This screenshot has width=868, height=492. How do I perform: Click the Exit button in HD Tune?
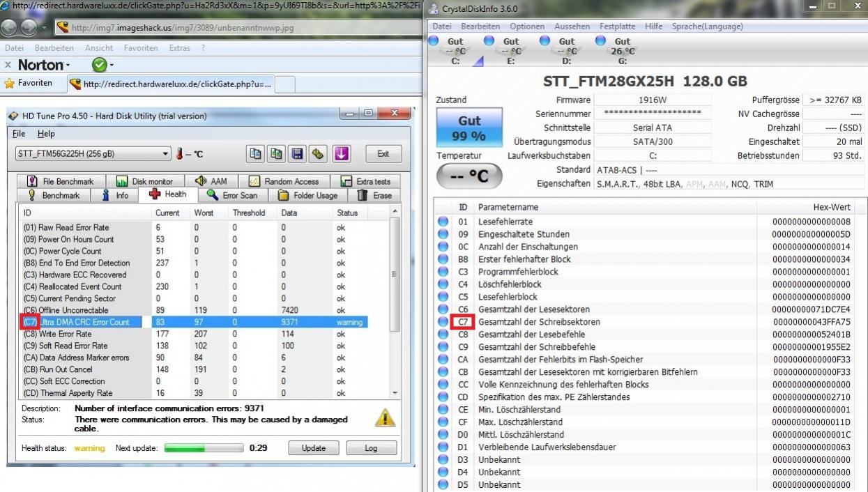point(383,154)
